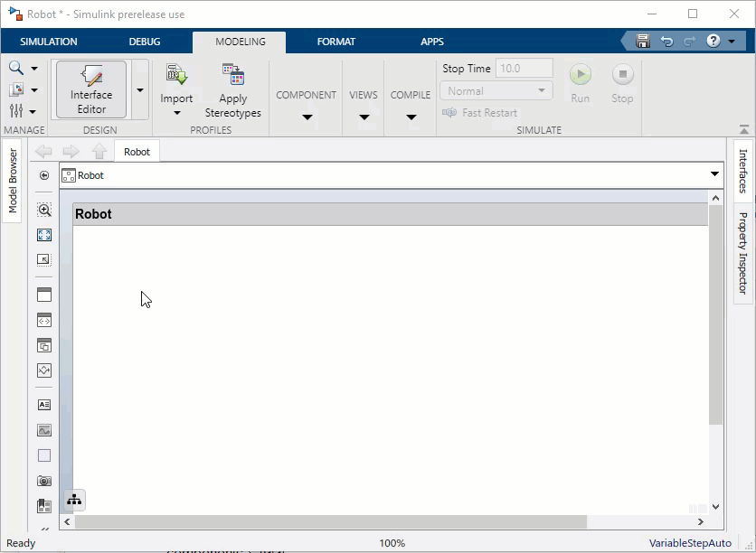Open the model hierarchy icon at canvas corner

coord(73,500)
